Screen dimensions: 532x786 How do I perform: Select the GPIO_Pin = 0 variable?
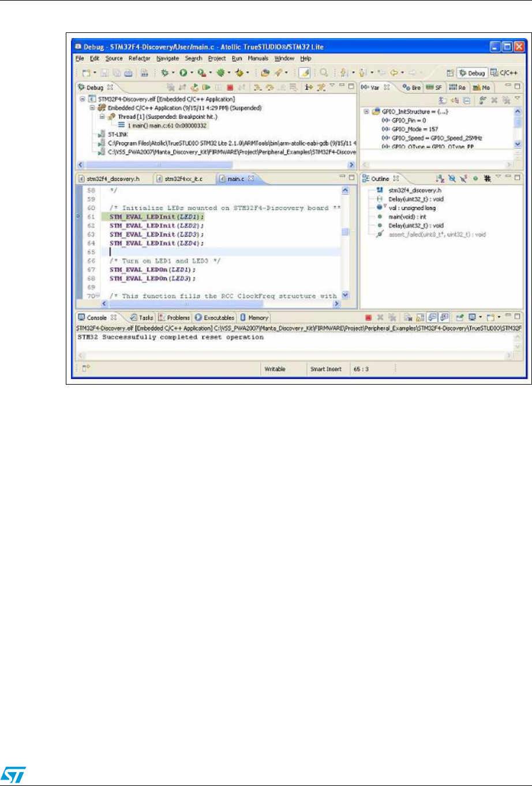[405, 121]
